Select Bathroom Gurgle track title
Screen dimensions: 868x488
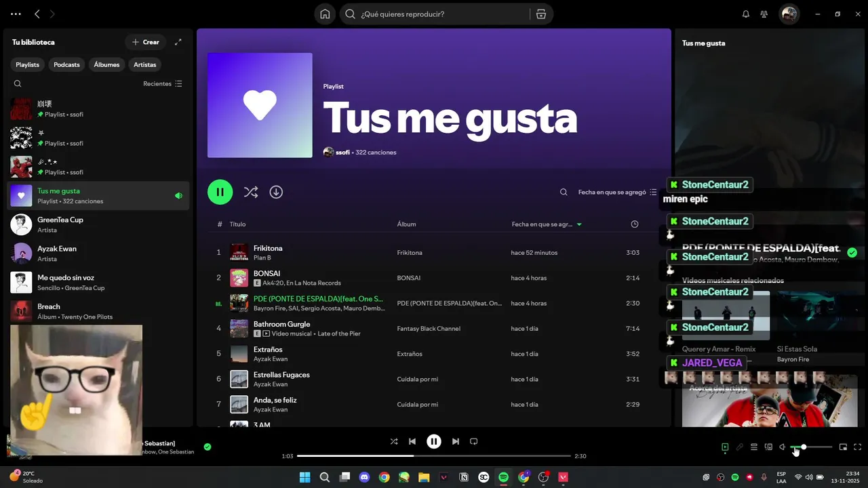281,324
